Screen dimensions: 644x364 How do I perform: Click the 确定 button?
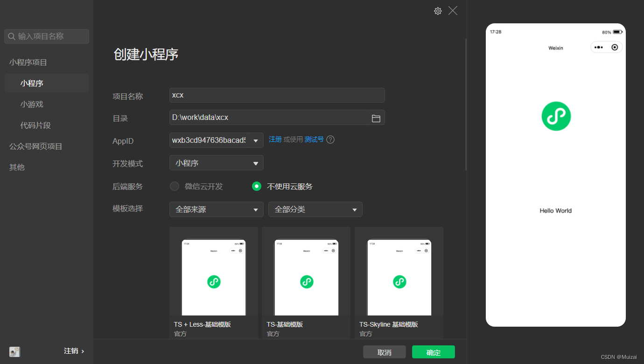[x=434, y=352]
